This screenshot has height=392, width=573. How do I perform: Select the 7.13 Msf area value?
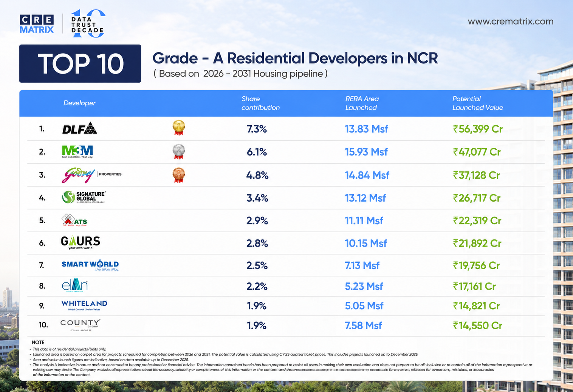coord(362,265)
